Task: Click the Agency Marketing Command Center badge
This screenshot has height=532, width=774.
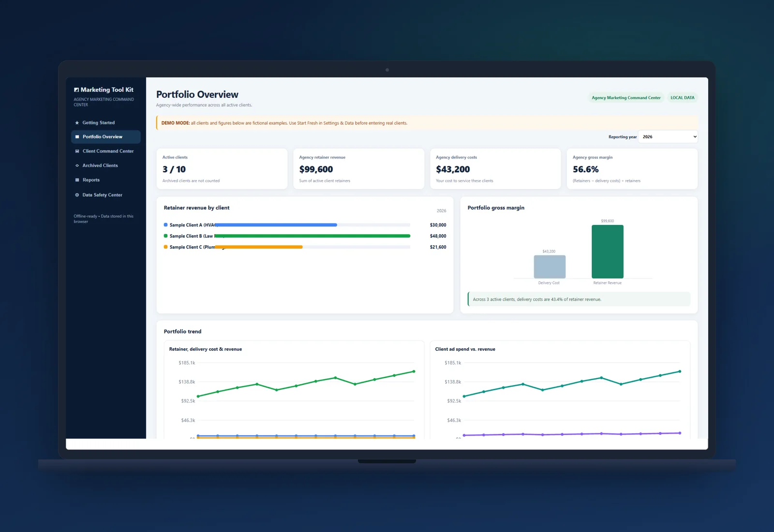Action: (626, 98)
